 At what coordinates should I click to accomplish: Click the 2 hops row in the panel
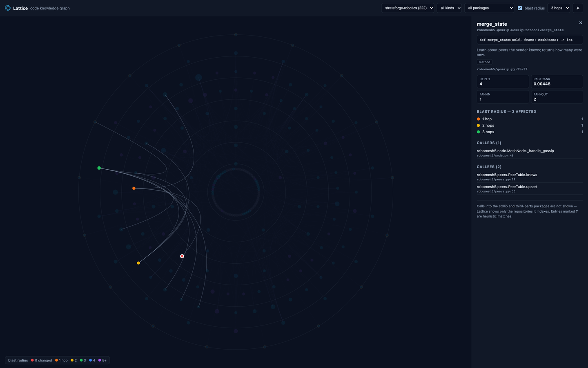coord(530,126)
